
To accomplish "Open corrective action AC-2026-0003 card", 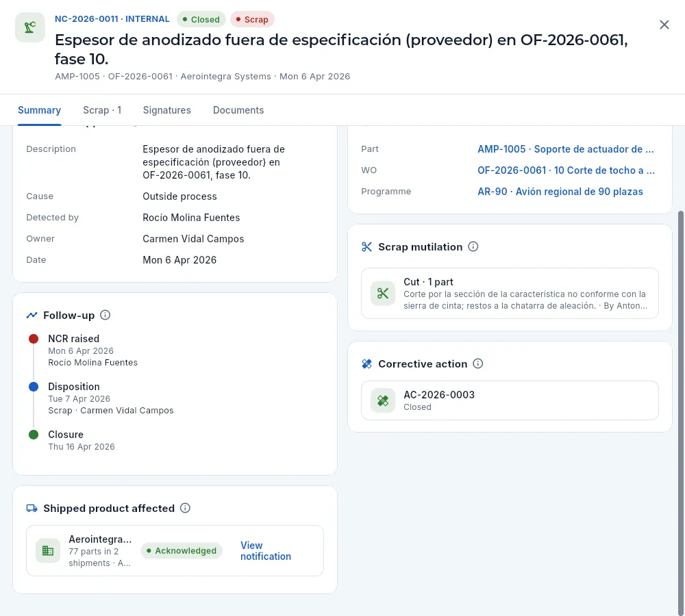I will [510, 400].
